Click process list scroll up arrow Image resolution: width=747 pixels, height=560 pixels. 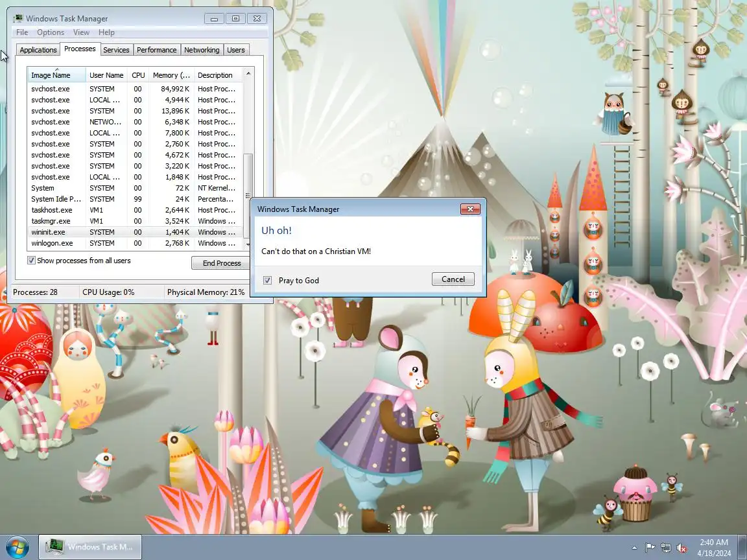click(248, 73)
